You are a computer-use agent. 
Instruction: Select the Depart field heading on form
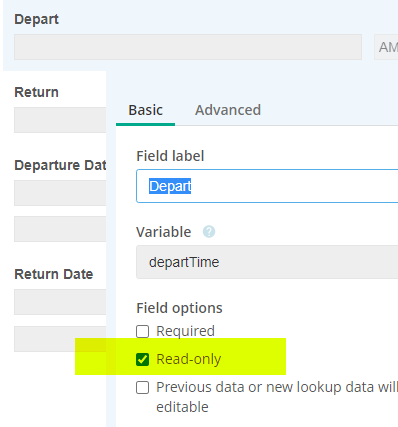36,19
